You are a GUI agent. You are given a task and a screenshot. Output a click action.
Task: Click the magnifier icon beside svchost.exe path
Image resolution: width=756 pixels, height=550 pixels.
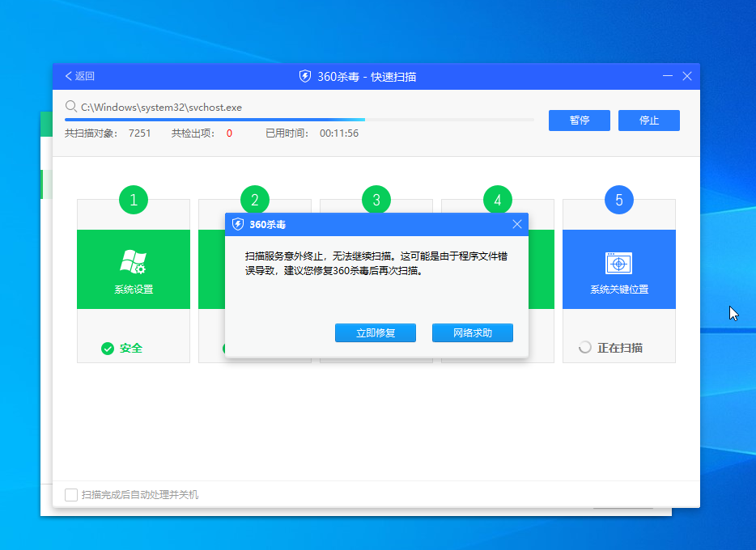(x=71, y=106)
